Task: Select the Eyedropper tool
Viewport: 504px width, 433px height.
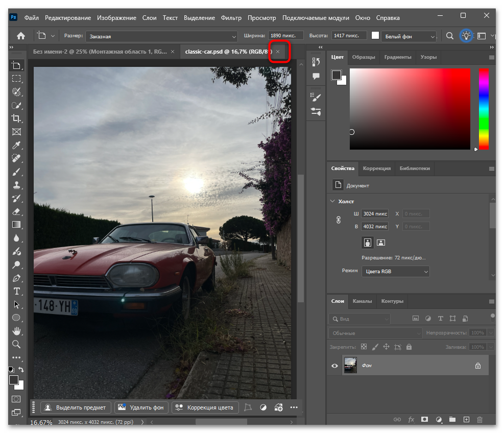Action: point(16,146)
